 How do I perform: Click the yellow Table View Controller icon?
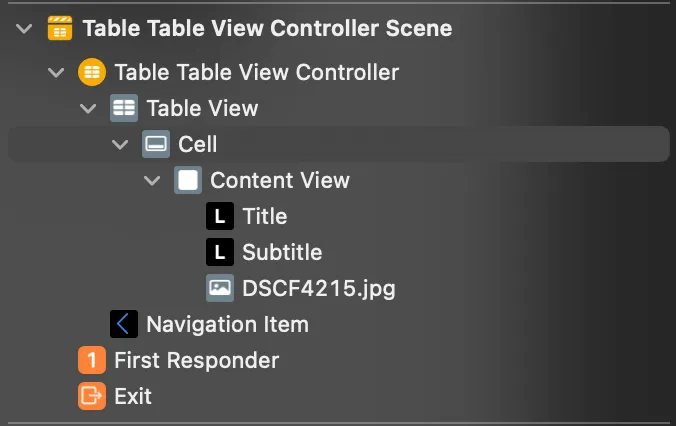(92, 73)
